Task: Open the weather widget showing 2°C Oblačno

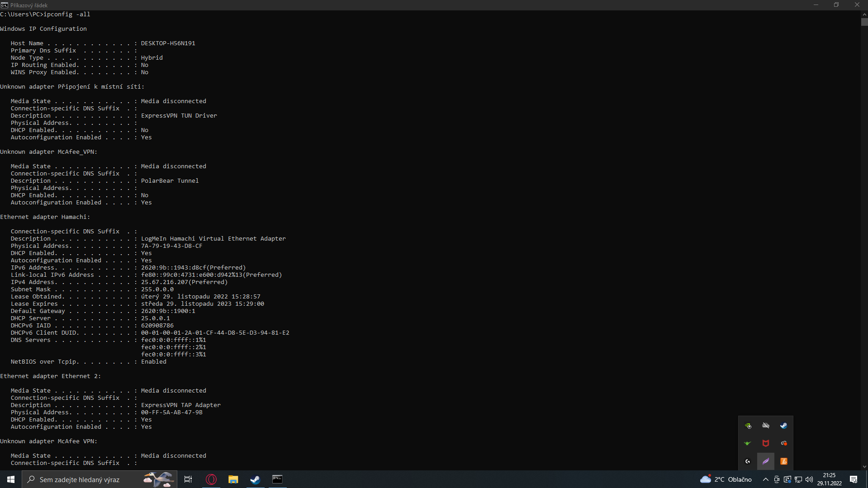Action: tap(726, 479)
